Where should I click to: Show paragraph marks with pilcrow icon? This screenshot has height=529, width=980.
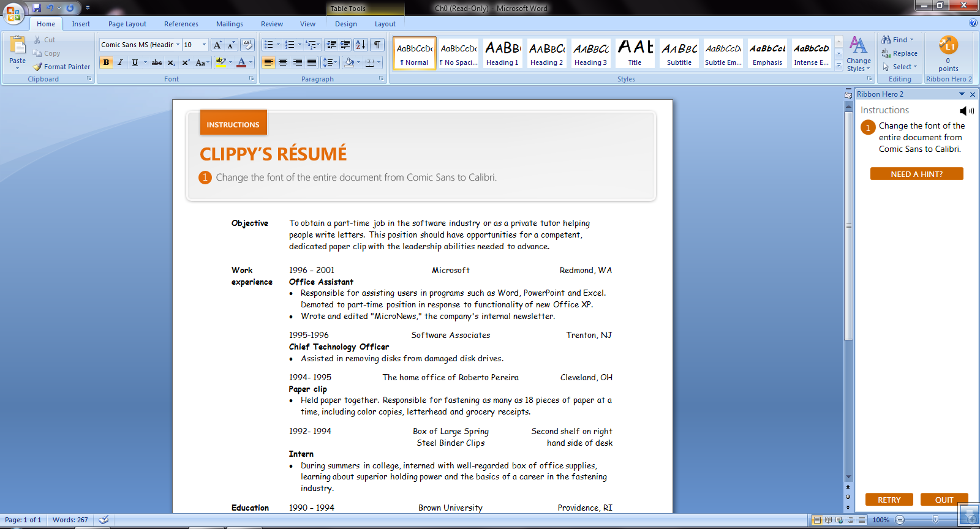(377, 45)
